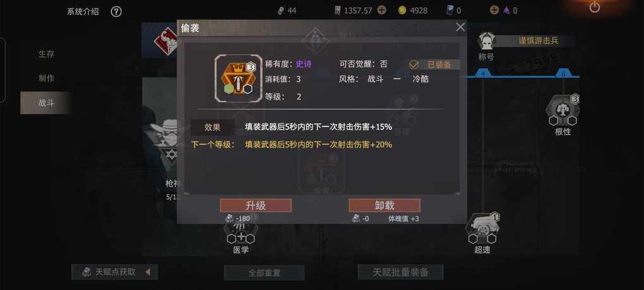Click the gold coin icon showing 4928
The image size is (644, 290).
(x=402, y=11)
